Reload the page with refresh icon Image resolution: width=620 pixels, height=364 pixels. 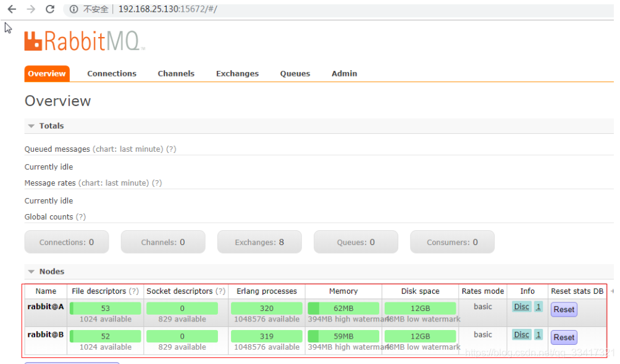(x=50, y=9)
